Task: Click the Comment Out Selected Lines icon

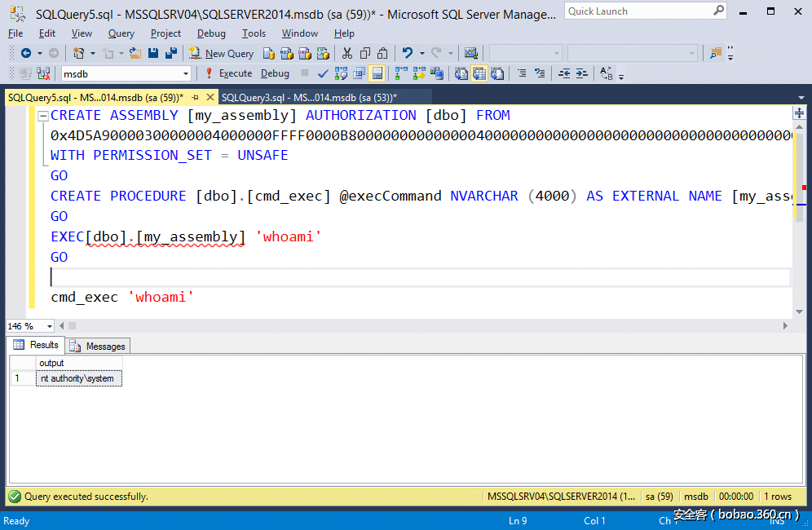Action: coord(522,73)
